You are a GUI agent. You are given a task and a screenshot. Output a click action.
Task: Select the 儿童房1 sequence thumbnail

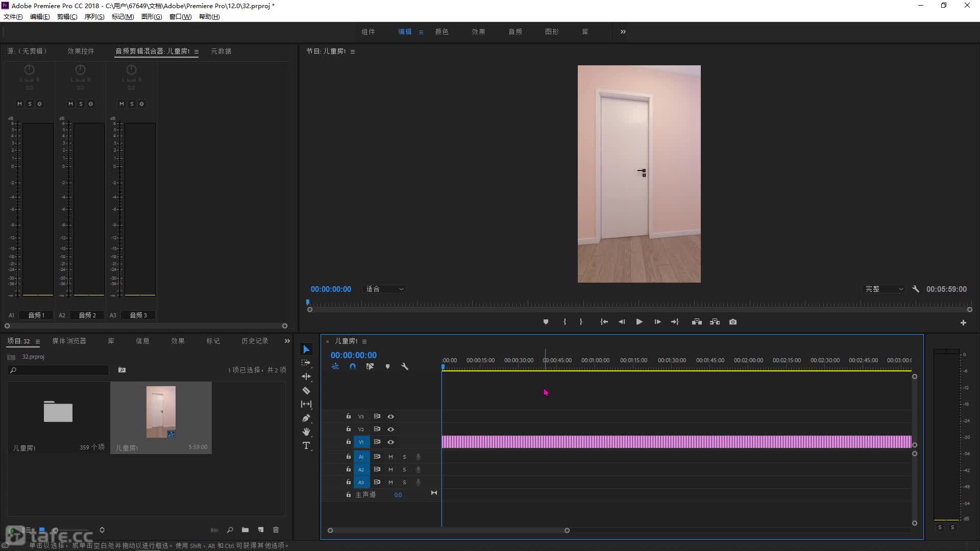coord(161,412)
